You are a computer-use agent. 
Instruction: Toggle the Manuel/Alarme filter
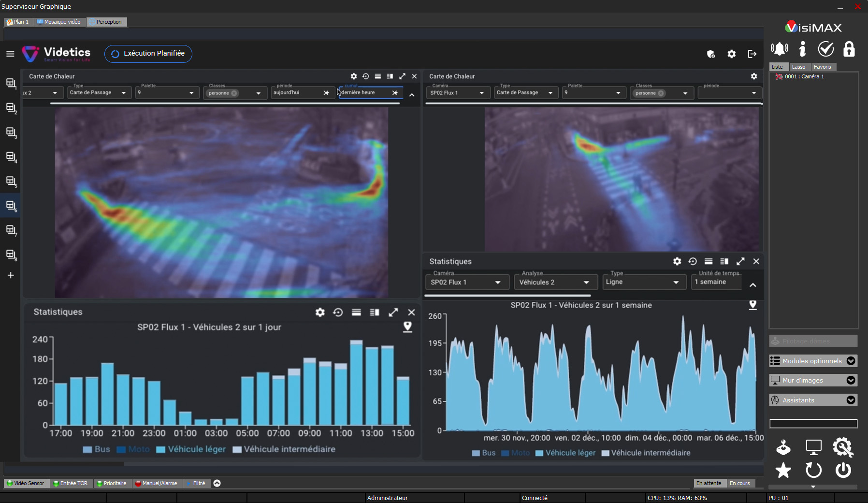[x=156, y=483]
